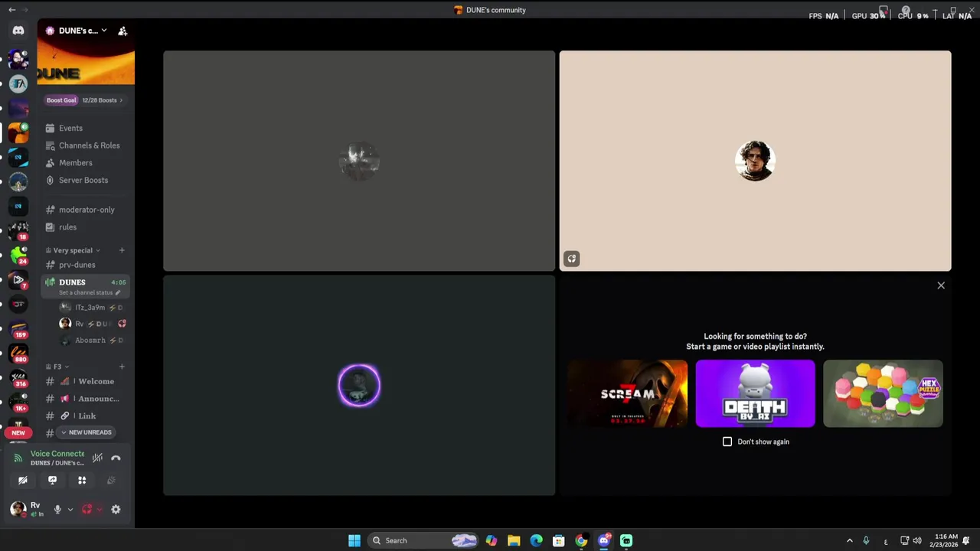Open the FA server icon
Screen dimensions: 980x551
[18, 83]
